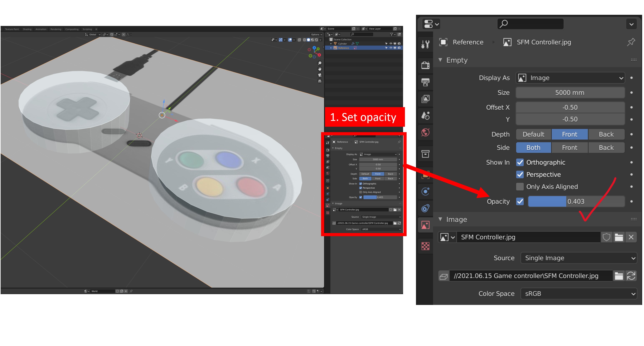Viewport: 644px width, 346px height.
Task: Select the Tool tab in Properties editor
Action: coord(425,44)
